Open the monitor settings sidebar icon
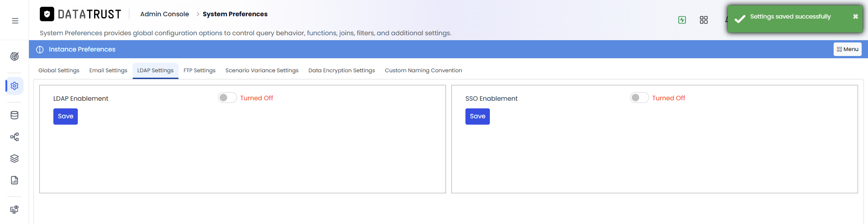The height and width of the screenshot is (224, 868). 14,210
